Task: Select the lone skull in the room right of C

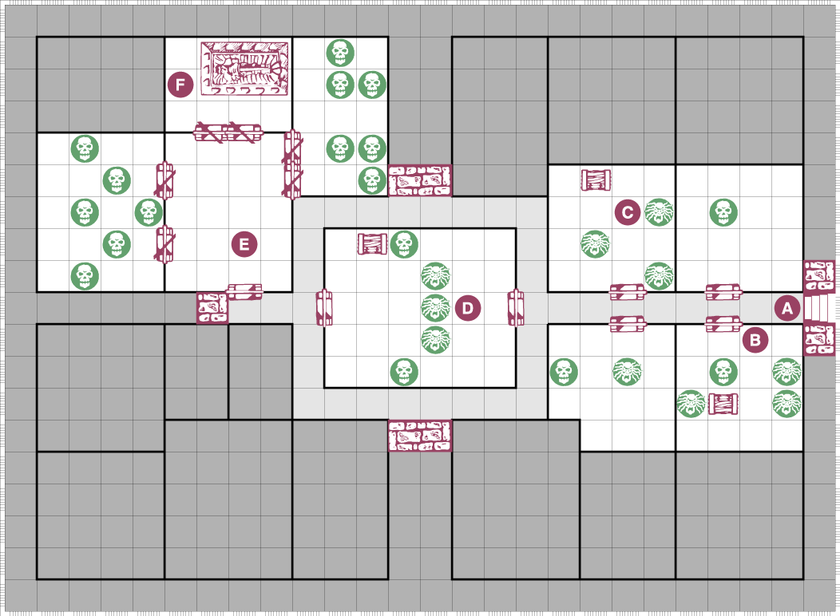Action: (x=723, y=212)
